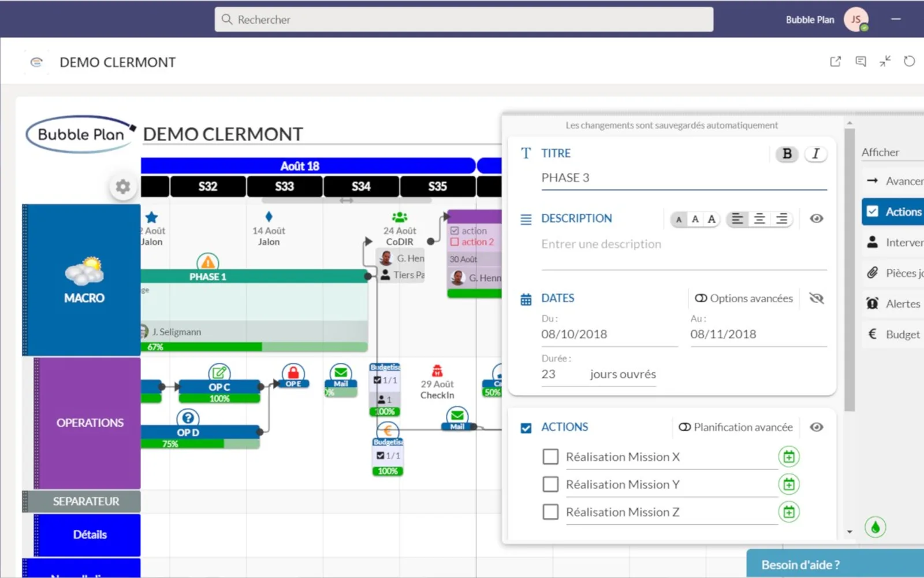Align the description left

[737, 218]
